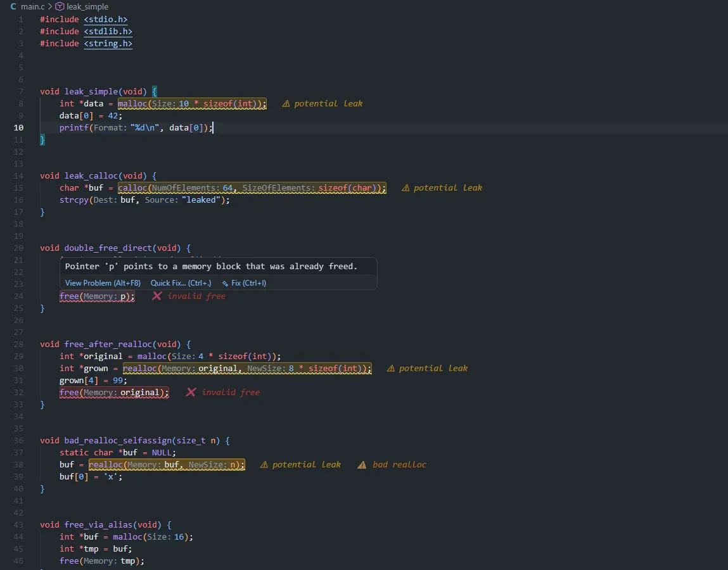Image resolution: width=728 pixels, height=570 pixels.
Task: Click the warning triangle beside calloc potential leak
Action: coord(406,188)
